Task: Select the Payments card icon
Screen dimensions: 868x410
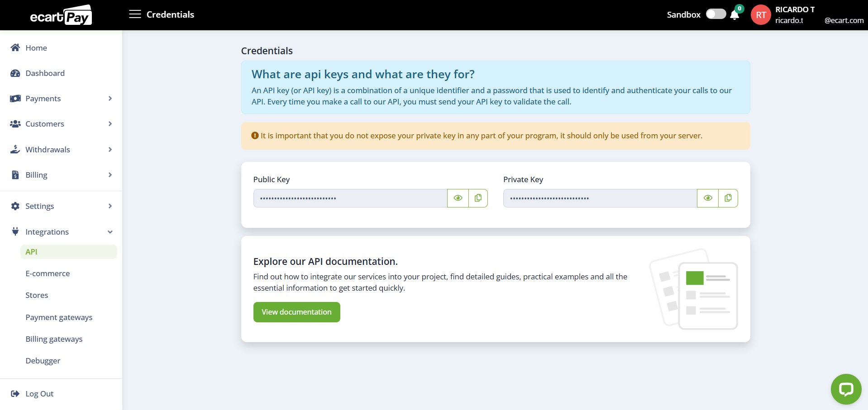Action: point(15,98)
